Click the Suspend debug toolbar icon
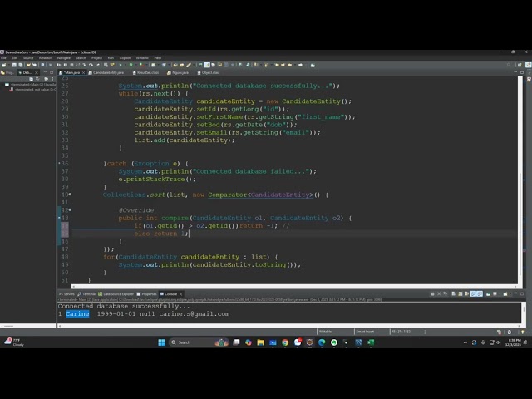 [x=66, y=65]
